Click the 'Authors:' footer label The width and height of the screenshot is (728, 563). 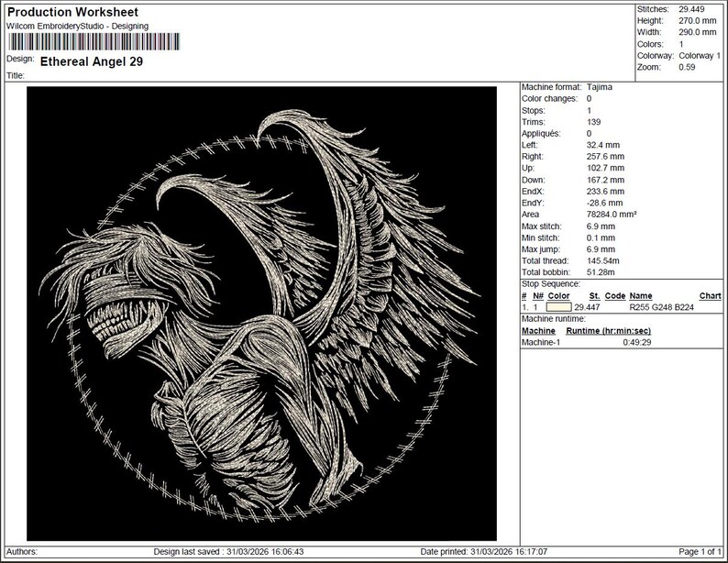[x=22, y=552]
